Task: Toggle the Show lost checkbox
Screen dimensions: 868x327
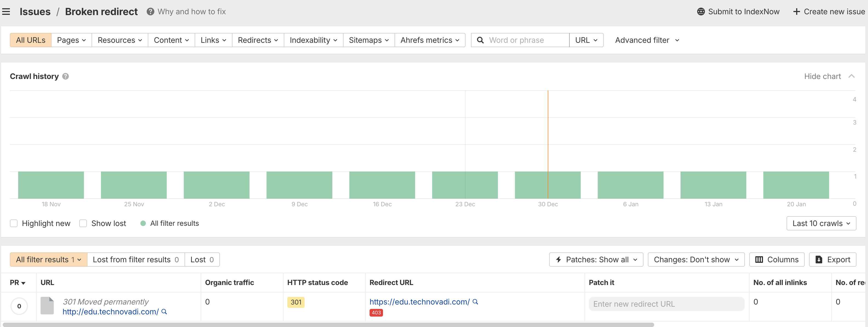Action: (83, 224)
